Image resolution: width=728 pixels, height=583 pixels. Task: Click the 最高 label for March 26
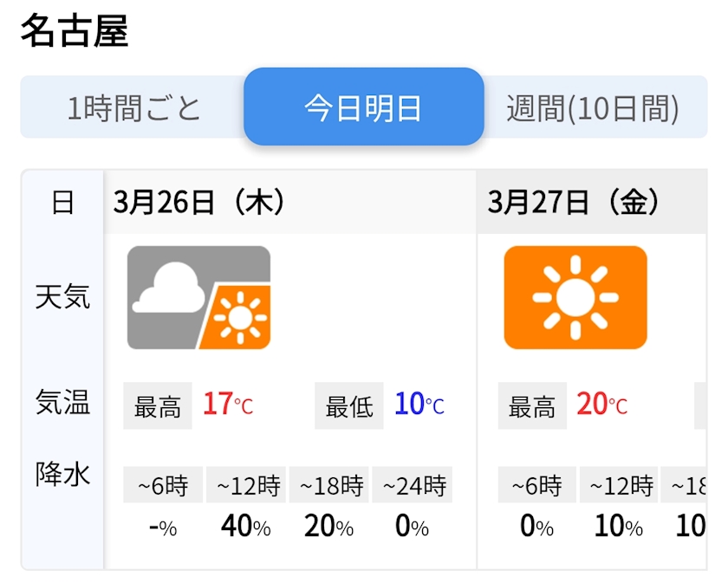pos(158,405)
